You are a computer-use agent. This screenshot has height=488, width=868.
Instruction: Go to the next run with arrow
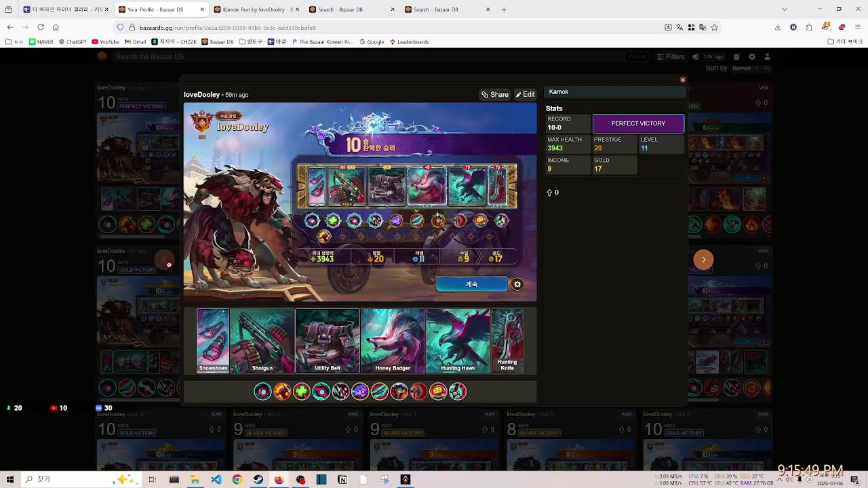[703, 260]
